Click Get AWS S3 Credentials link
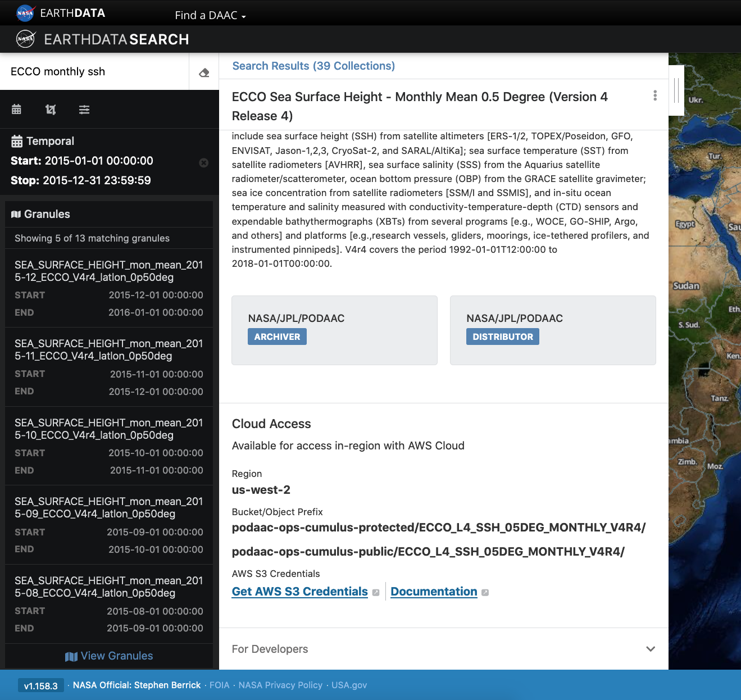 pos(299,592)
